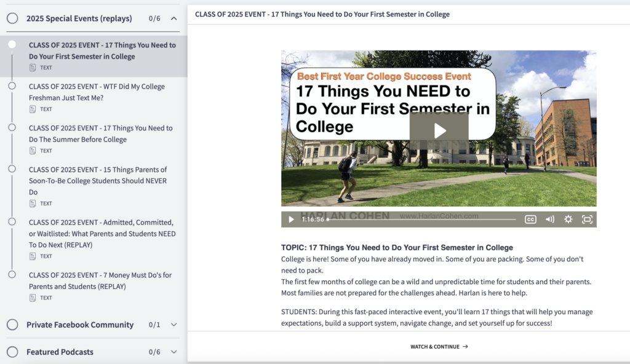Play the video using the center play icon
Screen dimensions: 630x364
[x=439, y=130]
